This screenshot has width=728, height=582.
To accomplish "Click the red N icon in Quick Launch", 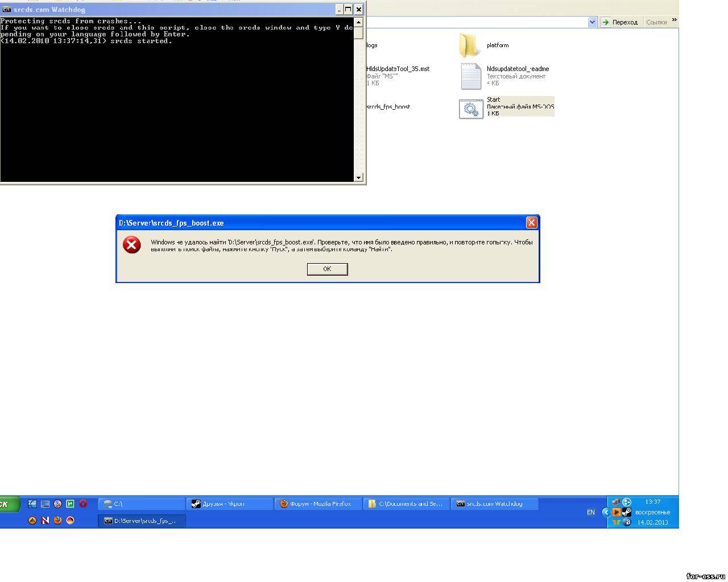I will [45, 520].
